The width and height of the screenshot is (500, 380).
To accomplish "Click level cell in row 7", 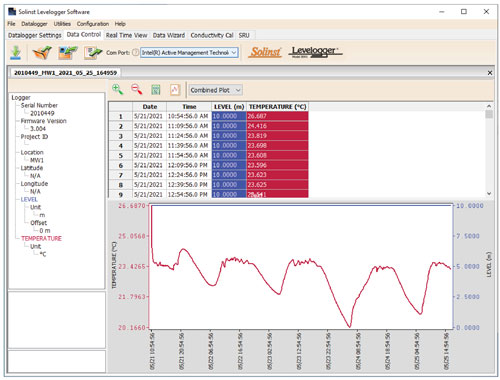I will pyautogui.click(x=229, y=175).
